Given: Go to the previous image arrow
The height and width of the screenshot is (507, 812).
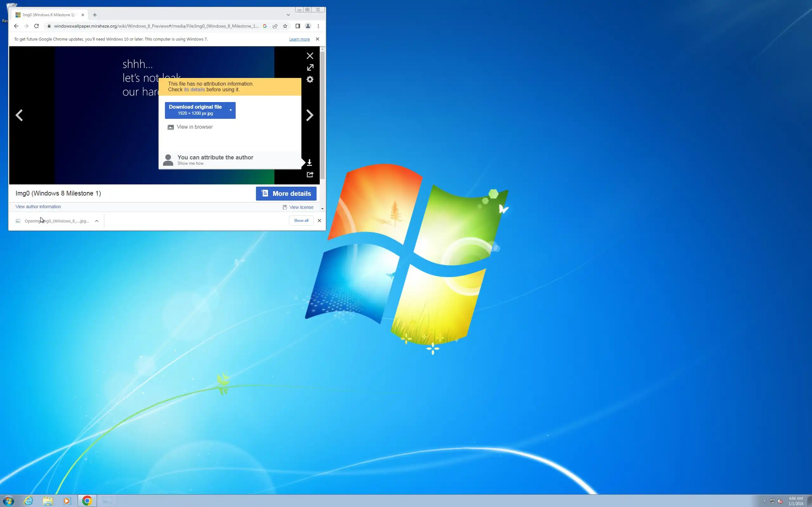Looking at the screenshot, I should click(x=19, y=115).
